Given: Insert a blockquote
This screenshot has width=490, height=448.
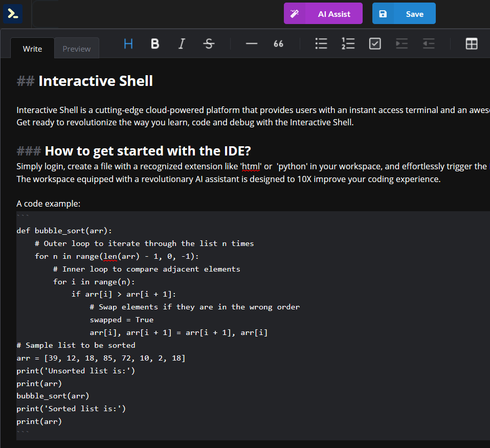Looking at the screenshot, I should [x=278, y=44].
